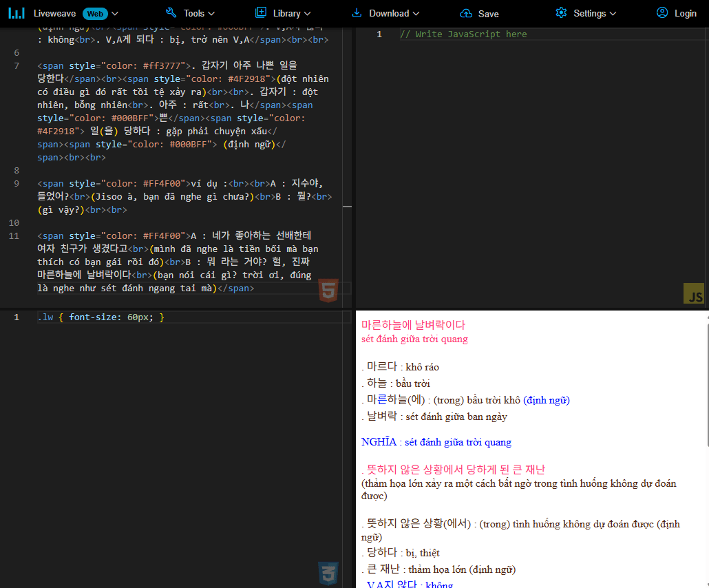Screen dimensions: 709x588
Task: Click the CSS3 badge in editor
Action: point(328,573)
